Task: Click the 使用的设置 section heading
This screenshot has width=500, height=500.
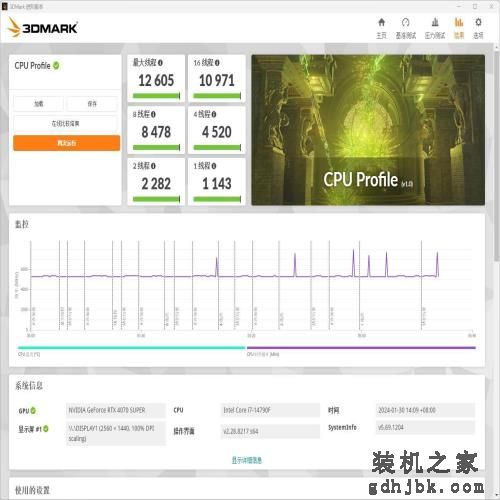Action: tap(32, 490)
